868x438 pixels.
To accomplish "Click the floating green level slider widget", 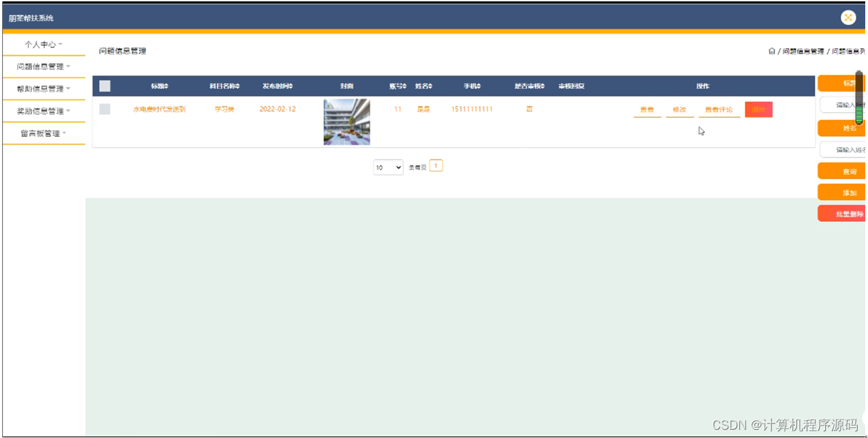I will pos(859,98).
